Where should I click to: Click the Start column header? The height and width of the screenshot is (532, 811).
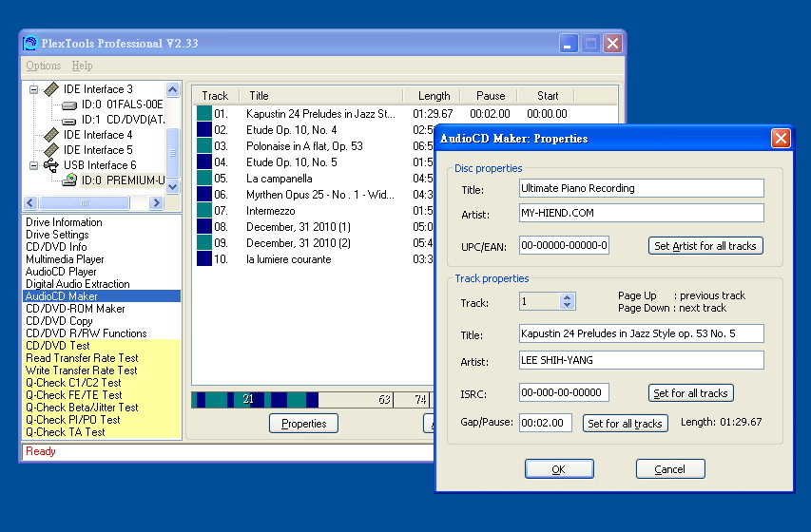548,96
